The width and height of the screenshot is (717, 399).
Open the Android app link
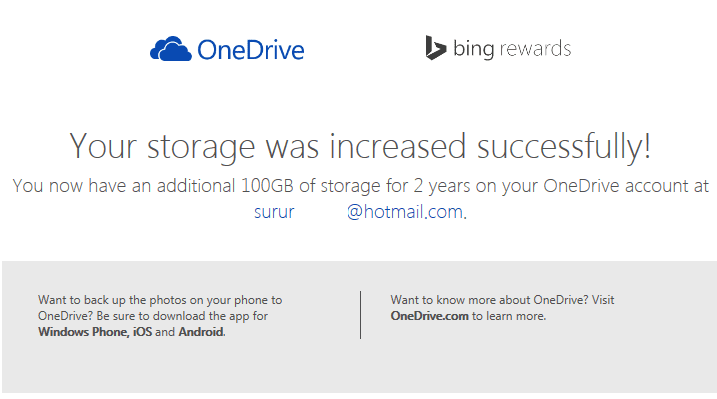click(x=201, y=332)
